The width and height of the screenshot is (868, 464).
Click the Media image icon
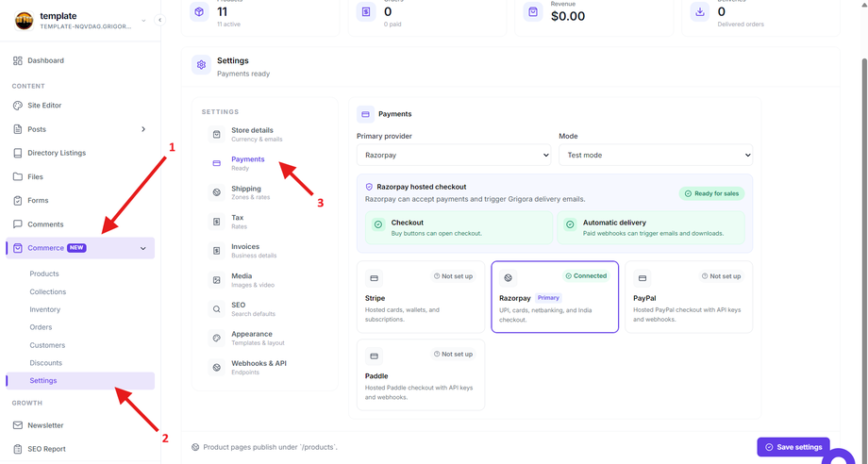216,280
